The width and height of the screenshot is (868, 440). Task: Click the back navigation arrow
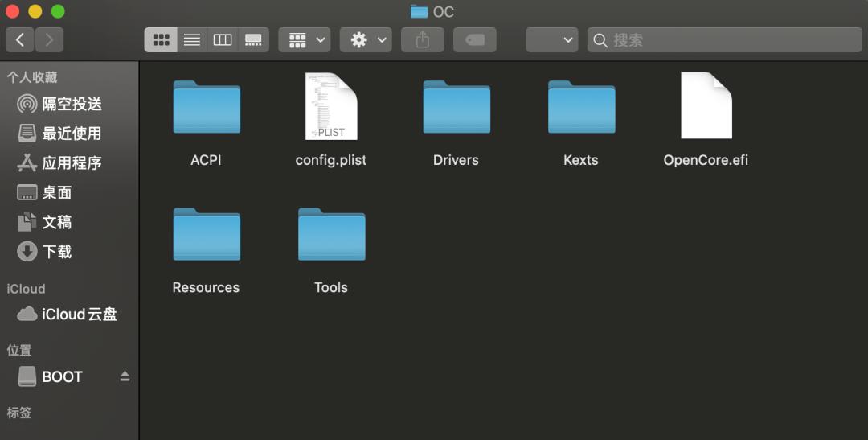pyautogui.click(x=20, y=39)
